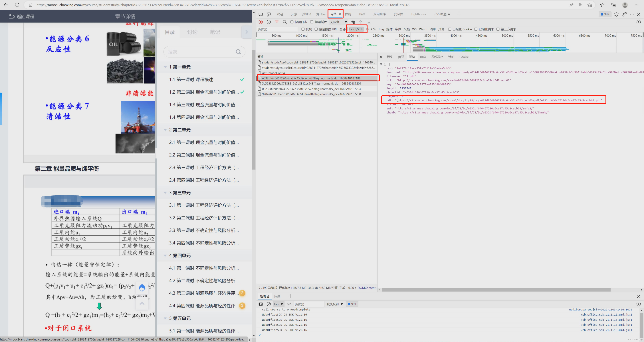Click the 返回课程 back button
Image resolution: width=644 pixels, height=342 pixels.
(21, 17)
